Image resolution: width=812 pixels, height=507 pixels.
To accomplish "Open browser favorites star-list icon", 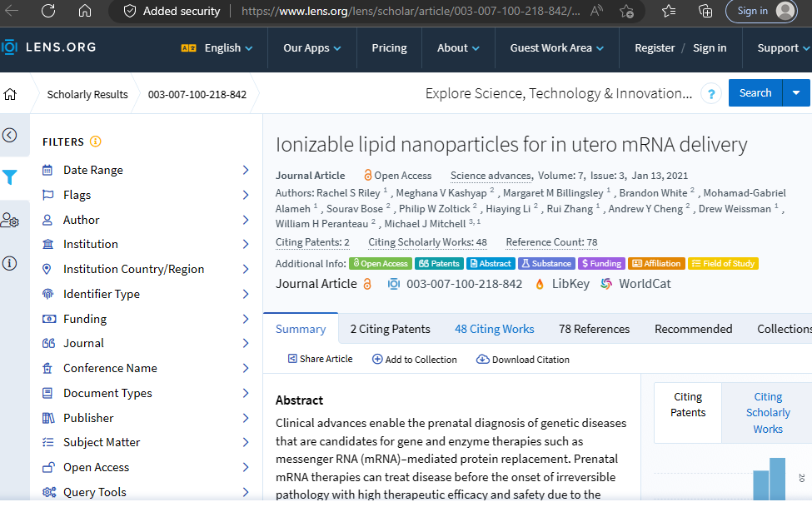I will 669,11.
